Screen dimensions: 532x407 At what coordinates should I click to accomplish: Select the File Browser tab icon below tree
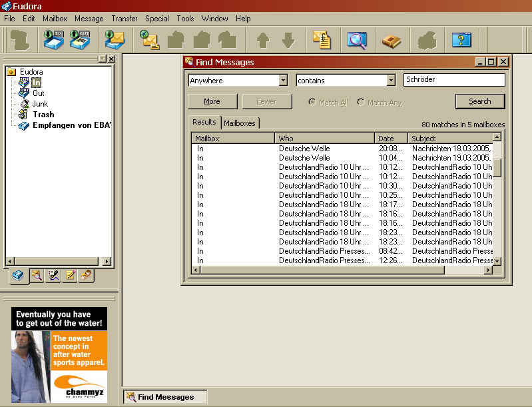37,275
